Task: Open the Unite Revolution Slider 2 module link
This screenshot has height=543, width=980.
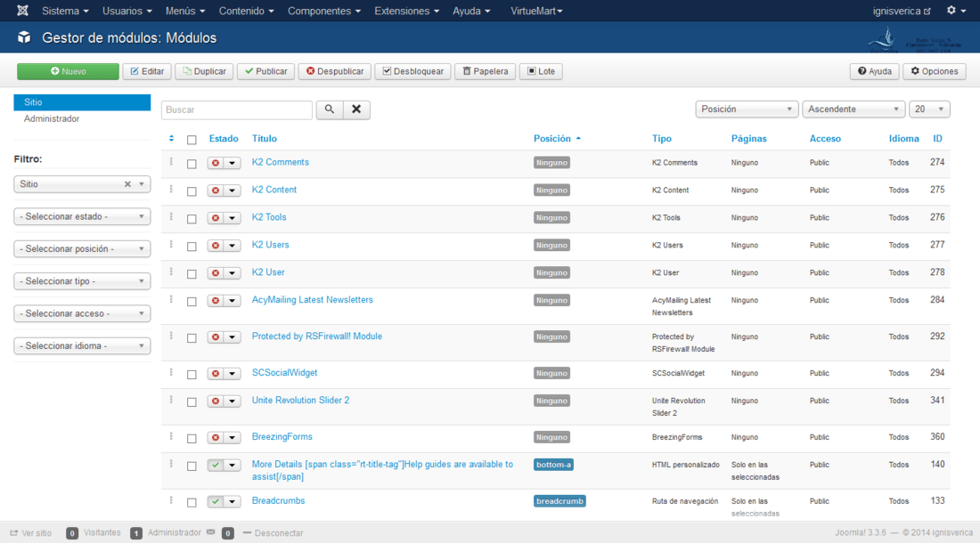Action: (x=300, y=400)
